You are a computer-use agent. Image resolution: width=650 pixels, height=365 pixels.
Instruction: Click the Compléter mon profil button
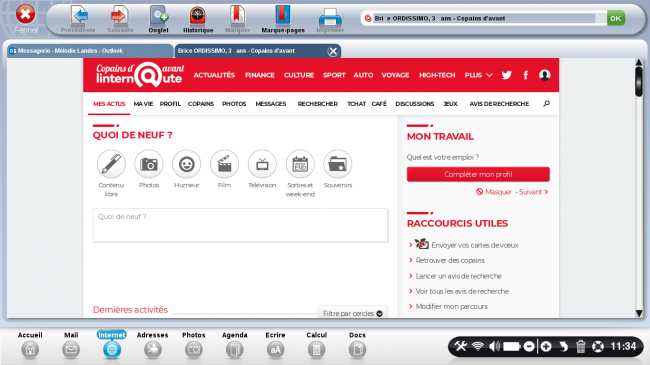click(478, 174)
